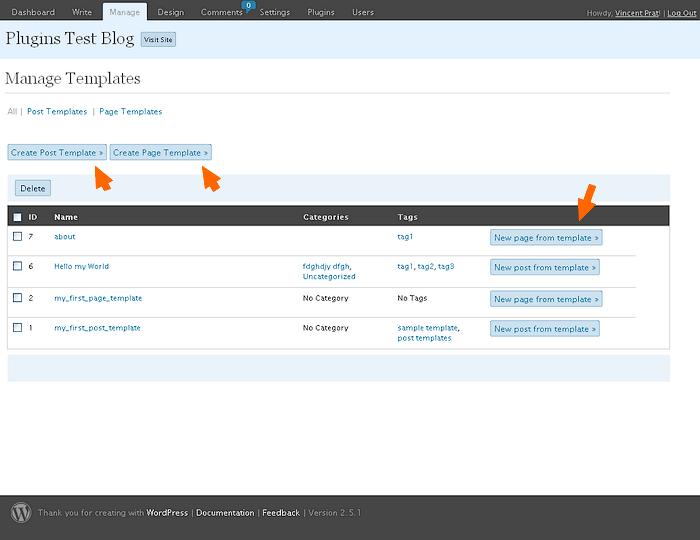
Task: Open my_first_page_template link
Action: (x=98, y=298)
